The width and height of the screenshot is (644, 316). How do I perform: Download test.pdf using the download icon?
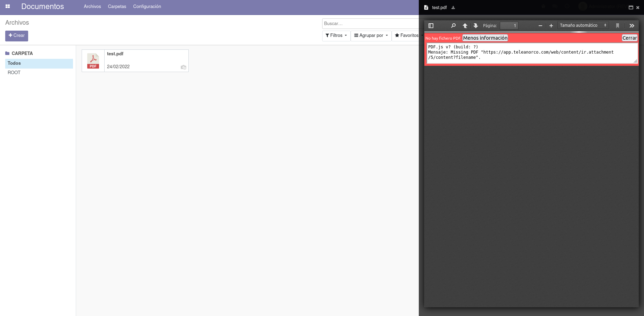[453, 7]
